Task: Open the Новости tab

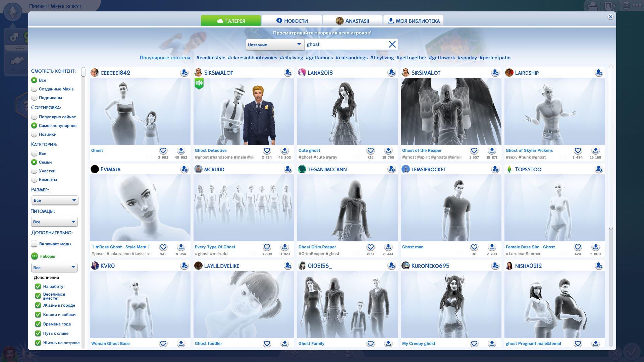Action: coord(292,21)
